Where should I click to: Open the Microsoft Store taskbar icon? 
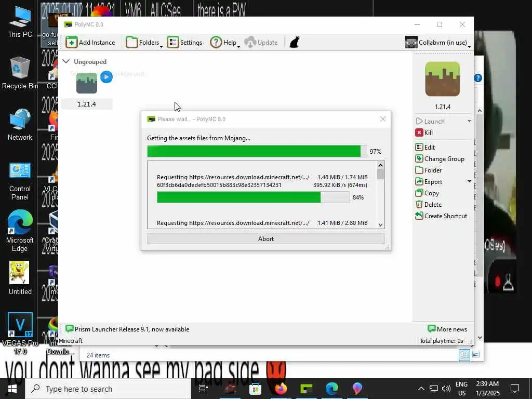coord(255,389)
